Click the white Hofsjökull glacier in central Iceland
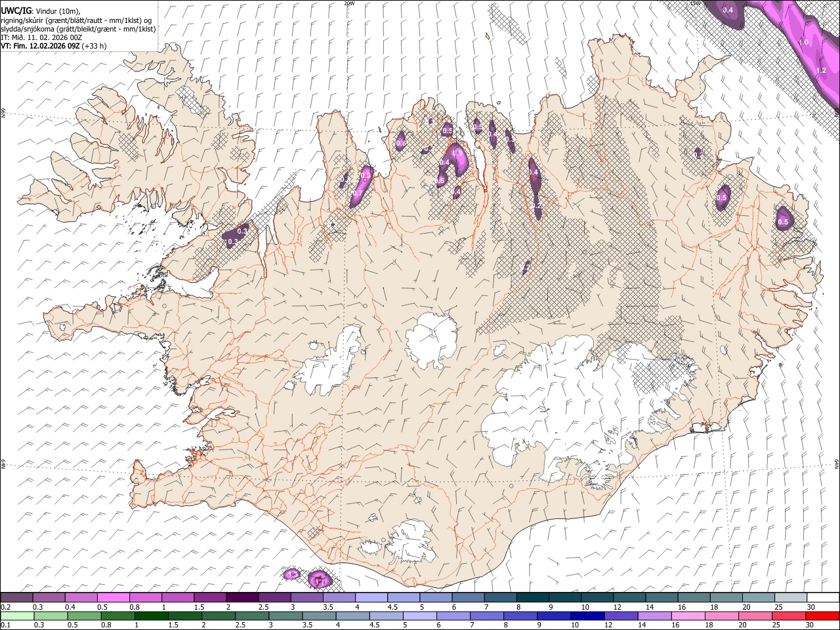 click(432, 341)
